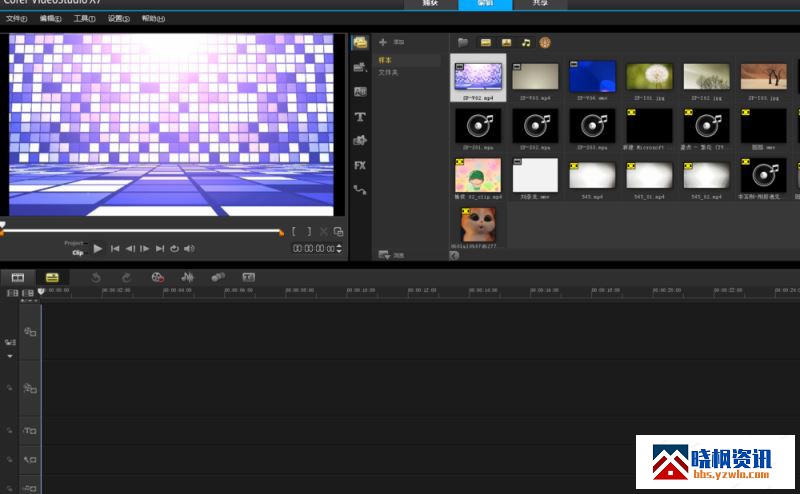Image resolution: width=800 pixels, height=494 pixels.
Task: Adjust timecode using the stepper arrows
Action: click(339, 249)
